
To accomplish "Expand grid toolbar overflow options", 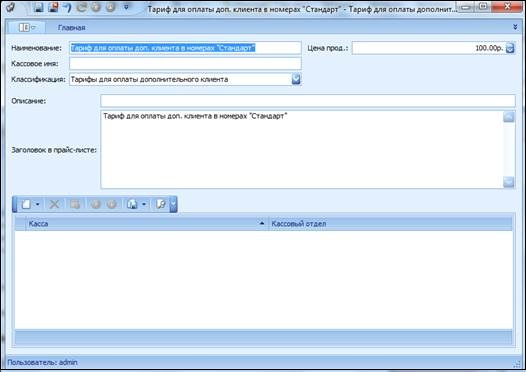I will point(173,204).
